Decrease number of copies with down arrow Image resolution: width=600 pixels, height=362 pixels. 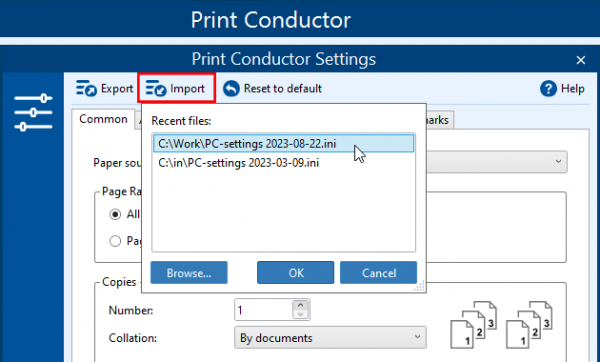click(300, 314)
